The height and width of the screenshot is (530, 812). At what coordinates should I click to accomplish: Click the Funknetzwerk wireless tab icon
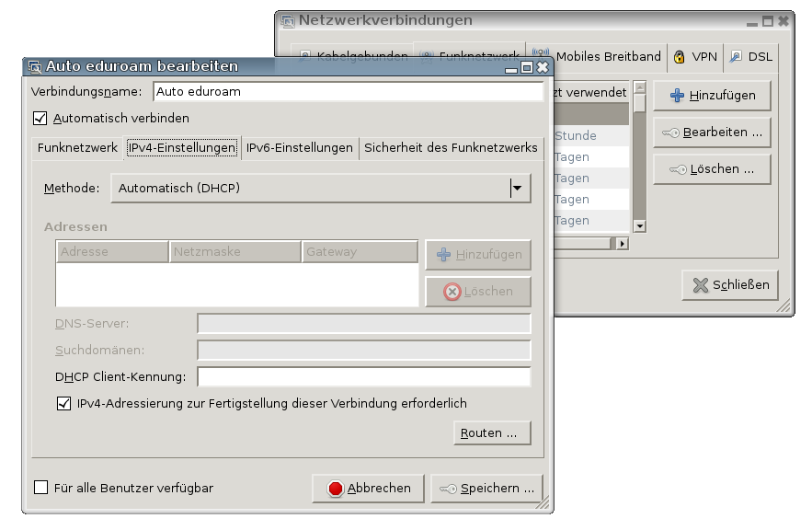pyautogui.click(x=425, y=55)
